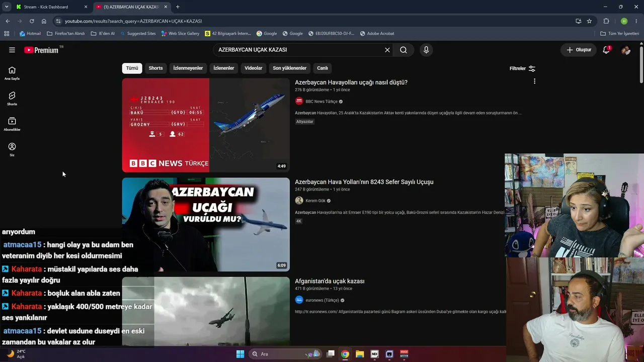Play the Azerbaycan Uçağı Vuruldu Mu thumbnail

click(206, 225)
